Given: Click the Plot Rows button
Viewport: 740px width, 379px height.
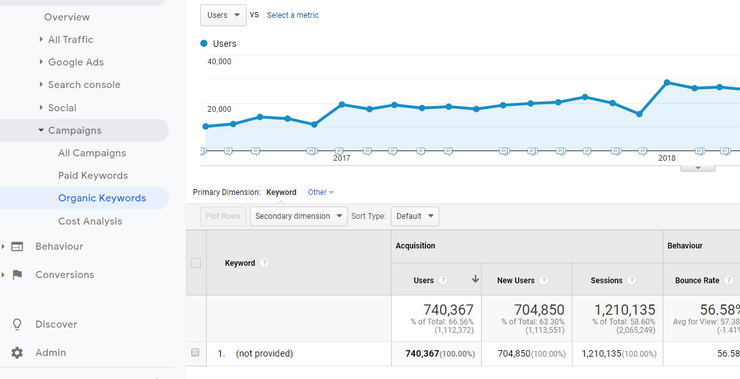Looking at the screenshot, I should (x=223, y=216).
